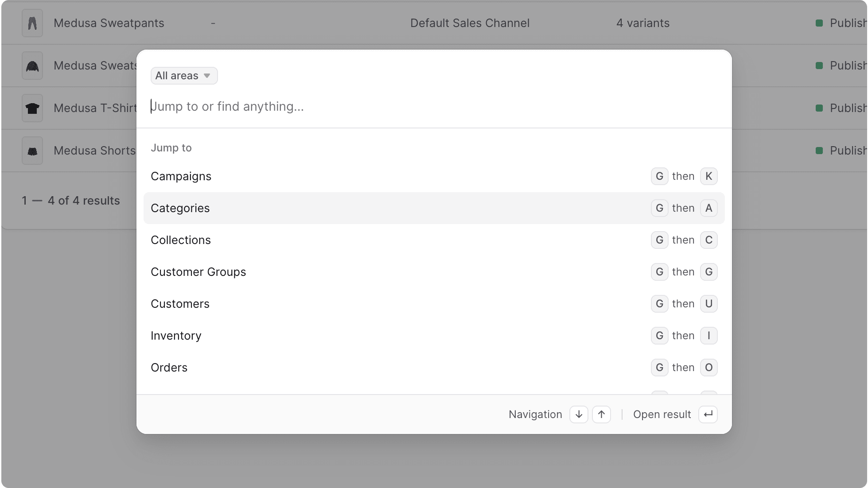Open the All areas filter dropdown
The width and height of the screenshot is (868, 488).
(x=183, y=75)
